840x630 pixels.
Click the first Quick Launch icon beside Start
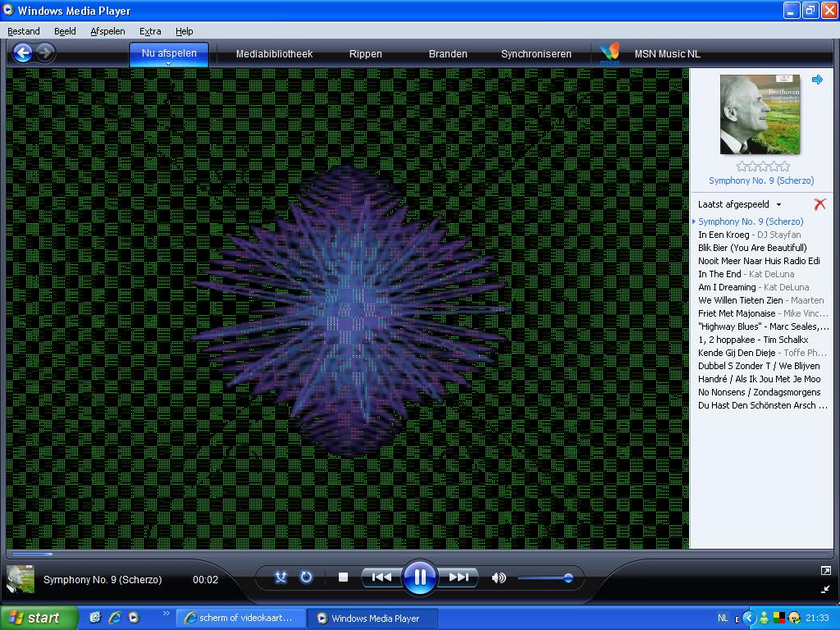(95, 618)
